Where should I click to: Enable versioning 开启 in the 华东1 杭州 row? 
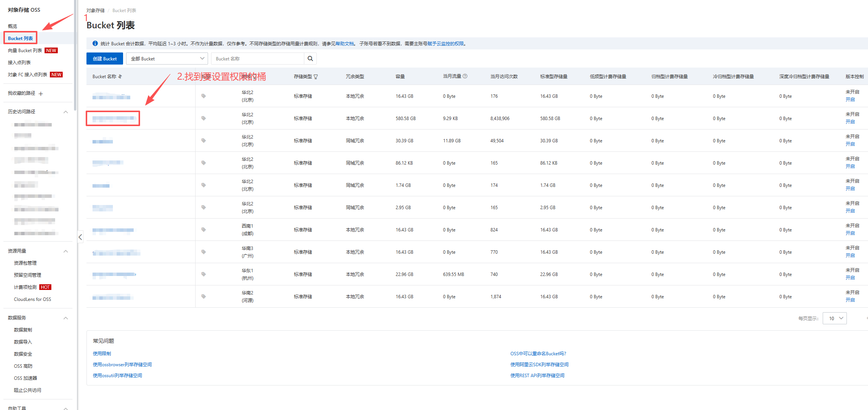click(850, 278)
